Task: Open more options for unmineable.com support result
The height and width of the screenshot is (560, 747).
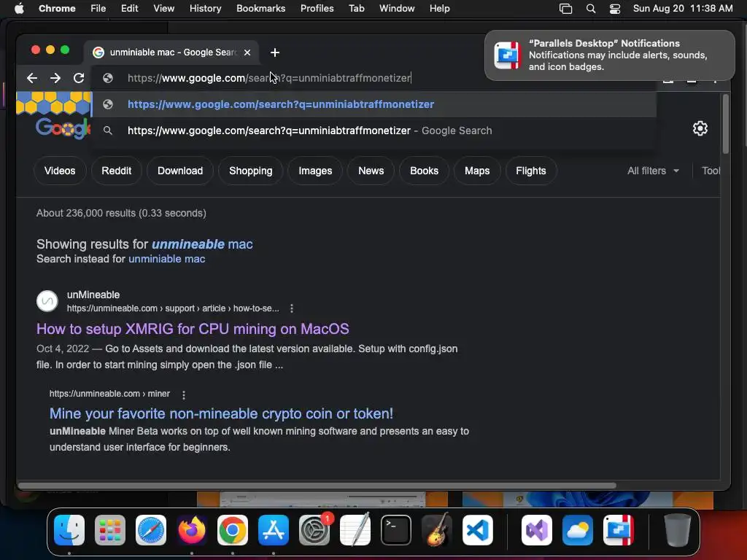Action: 292,308
